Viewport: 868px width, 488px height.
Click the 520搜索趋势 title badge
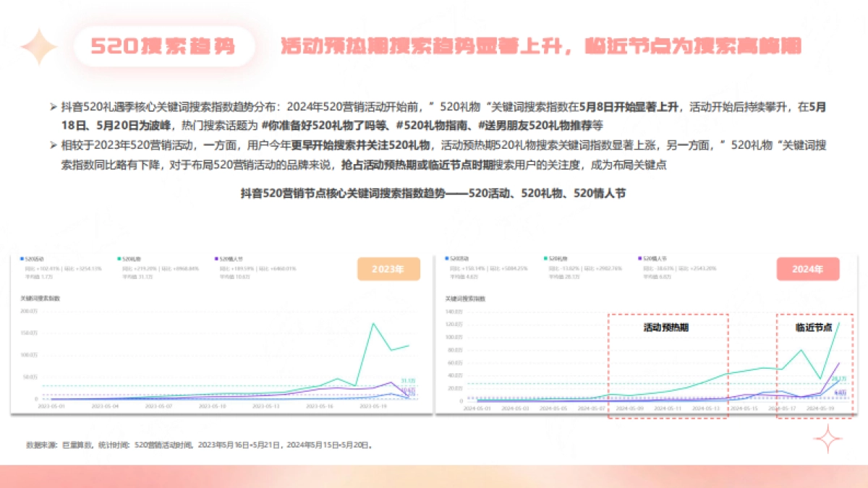pyautogui.click(x=166, y=47)
